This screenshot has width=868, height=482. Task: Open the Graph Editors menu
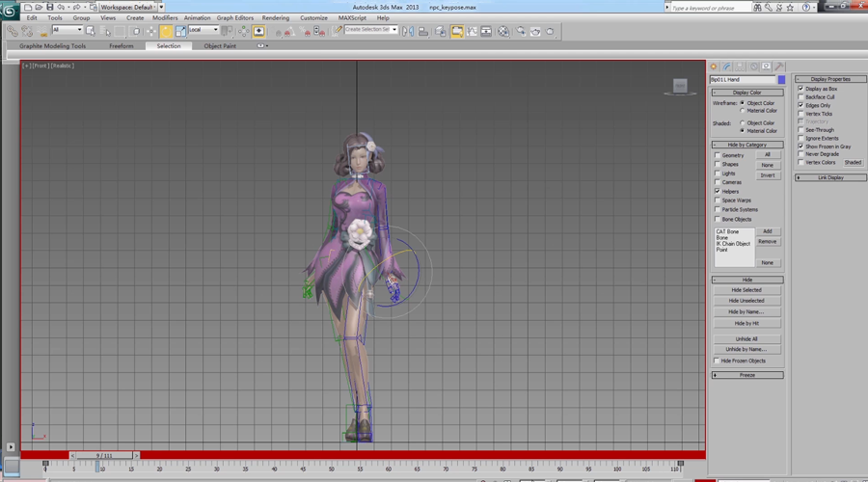tap(234, 18)
